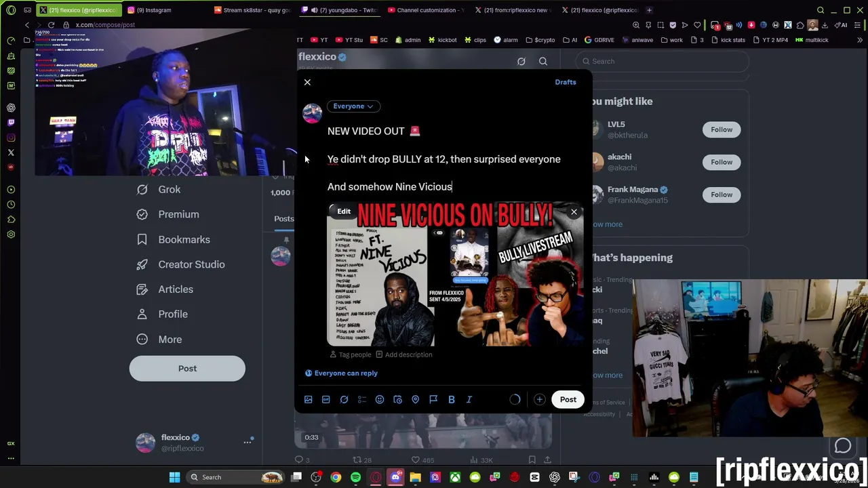The height and width of the screenshot is (488, 868).
Task: Change who can reply setting
Action: (341, 373)
